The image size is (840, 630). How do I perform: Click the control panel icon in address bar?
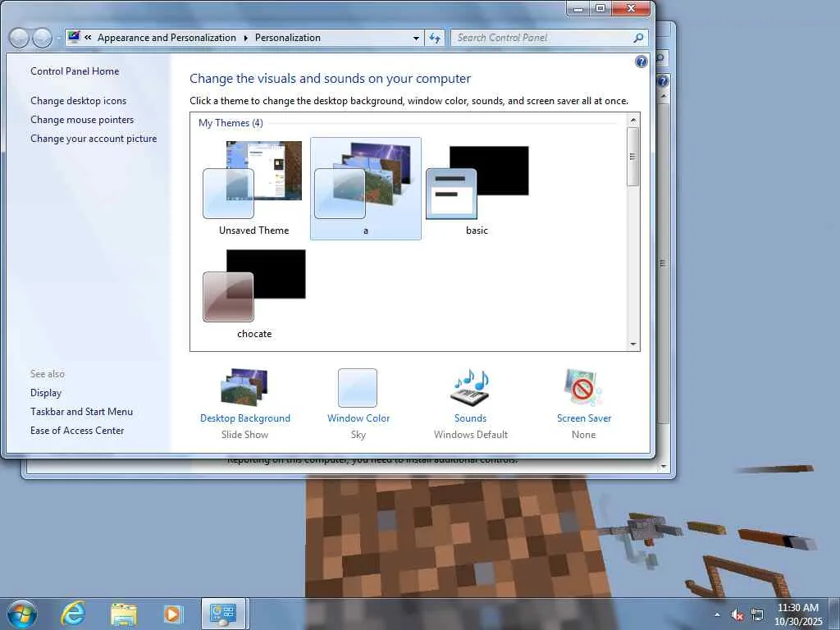pyautogui.click(x=74, y=37)
